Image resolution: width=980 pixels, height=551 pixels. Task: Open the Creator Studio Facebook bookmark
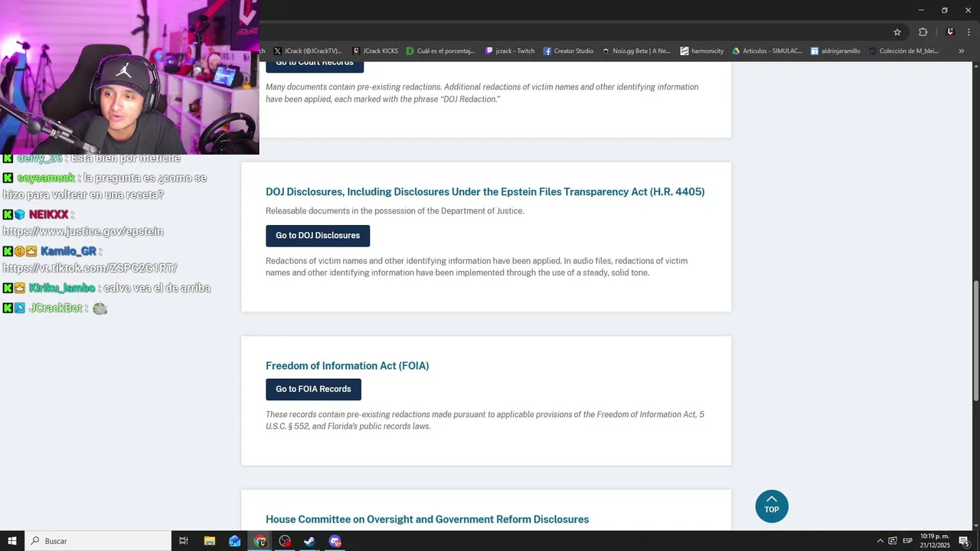(569, 51)
